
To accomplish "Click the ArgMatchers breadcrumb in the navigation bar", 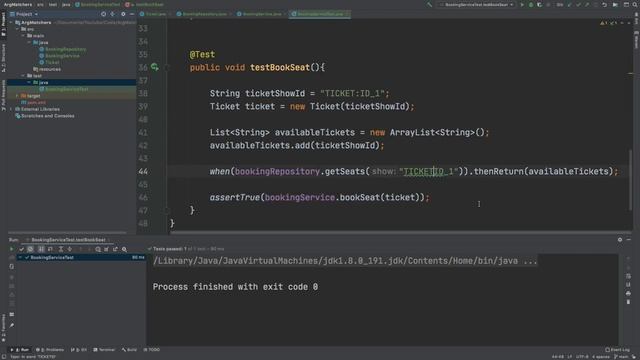I will pos(18,4).
